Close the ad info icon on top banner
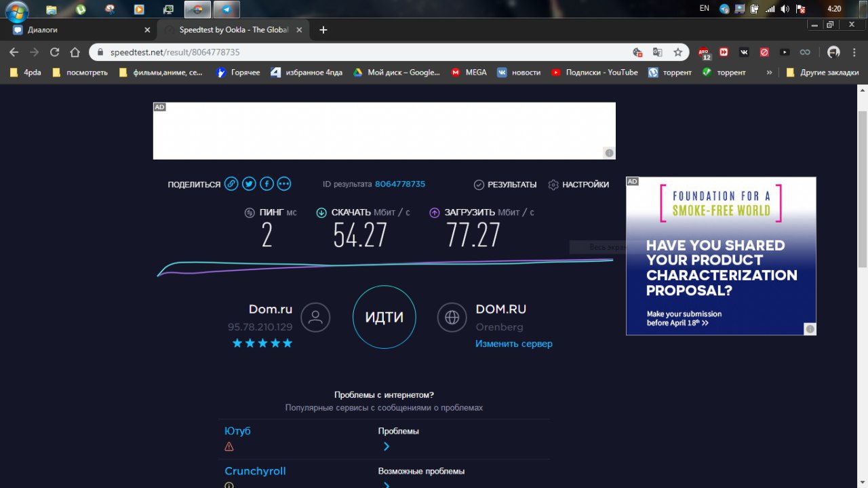Image resolution: width=868 pixels, height=488 pixels. (x=609, y=153)
